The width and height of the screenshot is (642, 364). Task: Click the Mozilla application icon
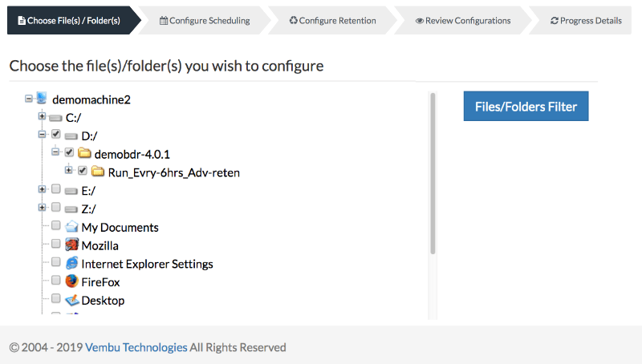(71, 245)
